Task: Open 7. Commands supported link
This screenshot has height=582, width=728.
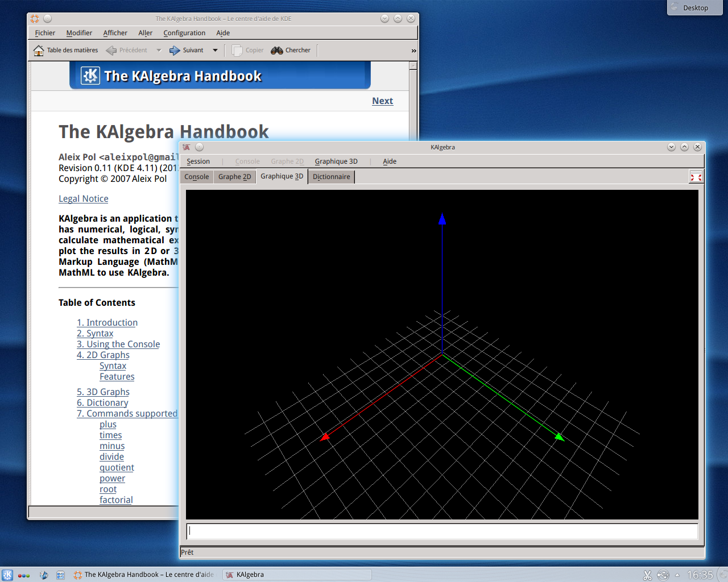Action: 127,414
